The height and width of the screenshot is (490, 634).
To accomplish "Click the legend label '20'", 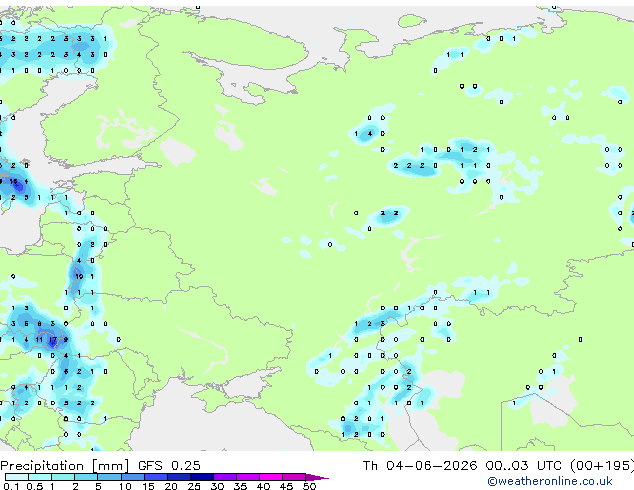I will (171, 486).
